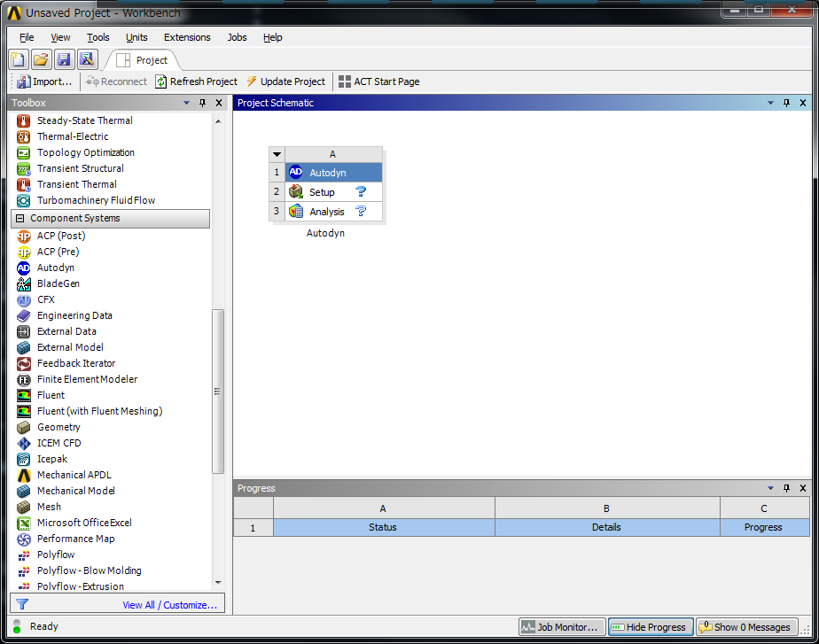Toggle the Hide Progress button
The height and width of the screenshot is (644, 819).
pyautogui.click(x=651, y=627)
